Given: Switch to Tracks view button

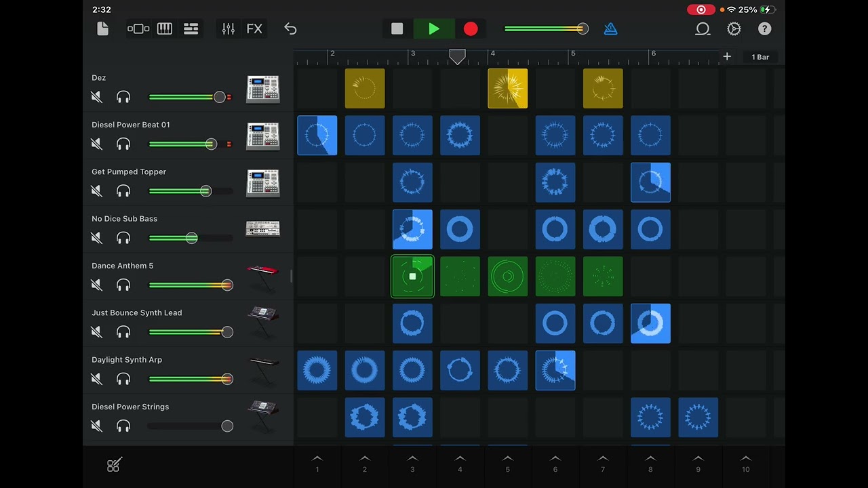Looking at the screenshot, I should 191,28.
